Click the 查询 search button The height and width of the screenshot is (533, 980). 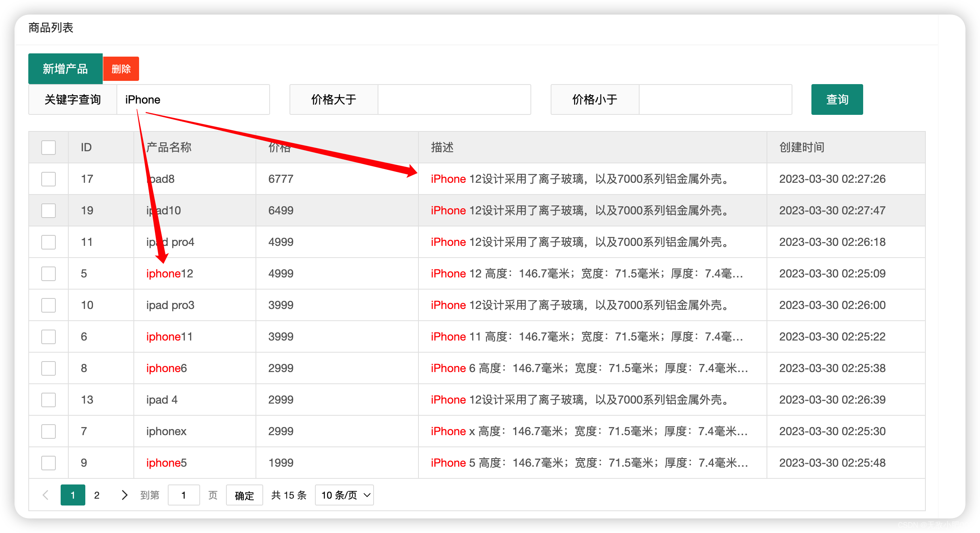[x=837, y=99]
